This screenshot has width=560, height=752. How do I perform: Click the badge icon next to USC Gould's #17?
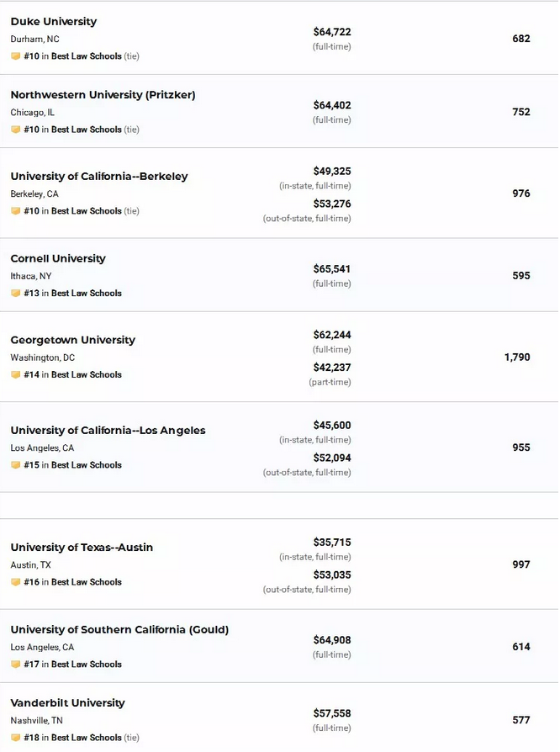pyautogui.click(x=15, y=665)
